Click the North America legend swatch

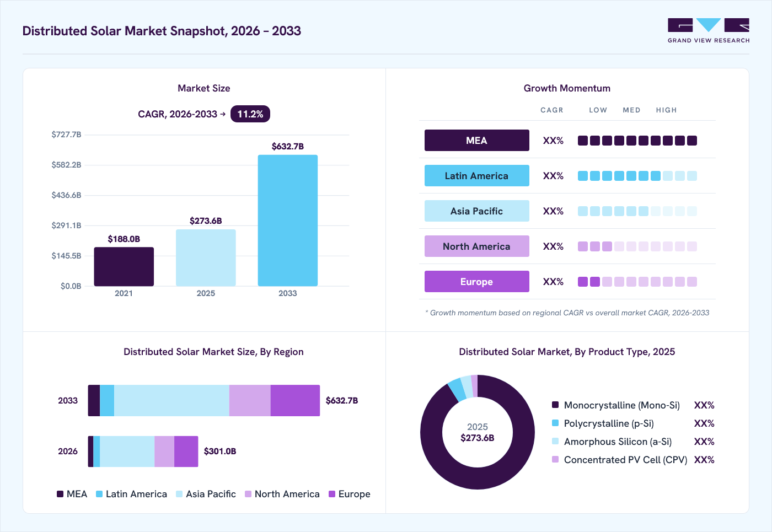pos(248,494)
